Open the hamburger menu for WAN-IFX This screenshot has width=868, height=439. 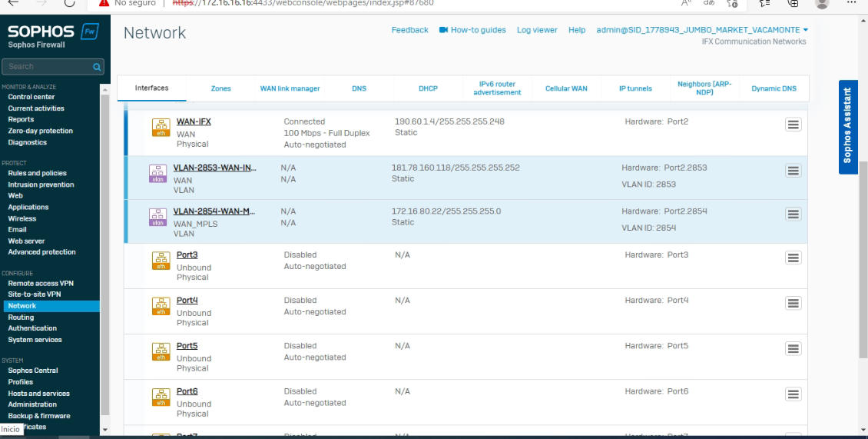pos(793,125)
